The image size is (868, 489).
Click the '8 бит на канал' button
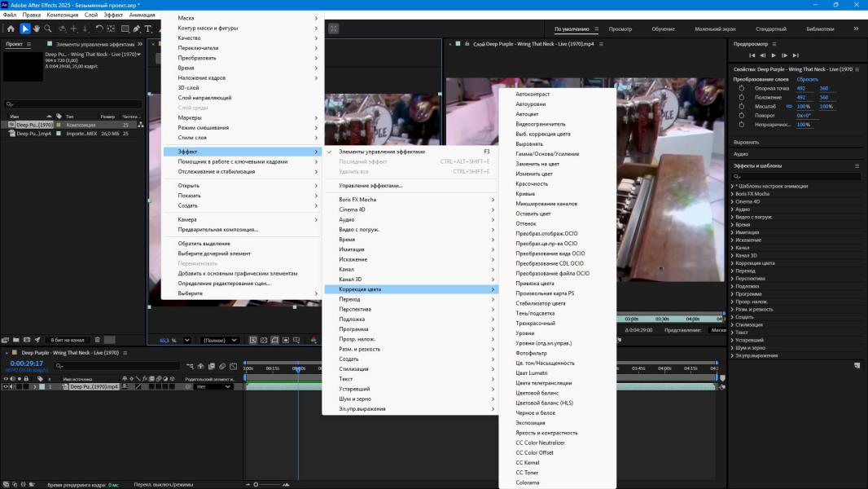point(67,339)
